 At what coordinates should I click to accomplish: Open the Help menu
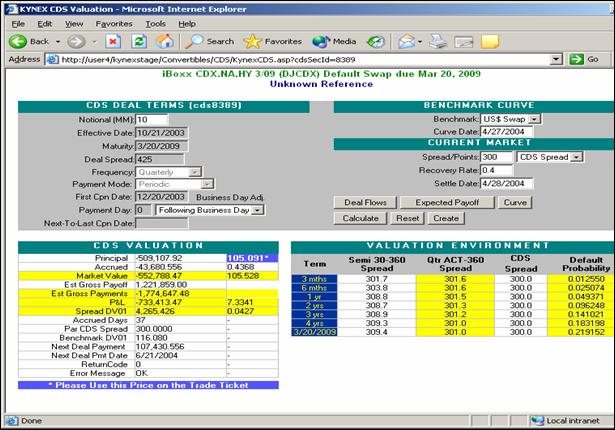point(187,24)
